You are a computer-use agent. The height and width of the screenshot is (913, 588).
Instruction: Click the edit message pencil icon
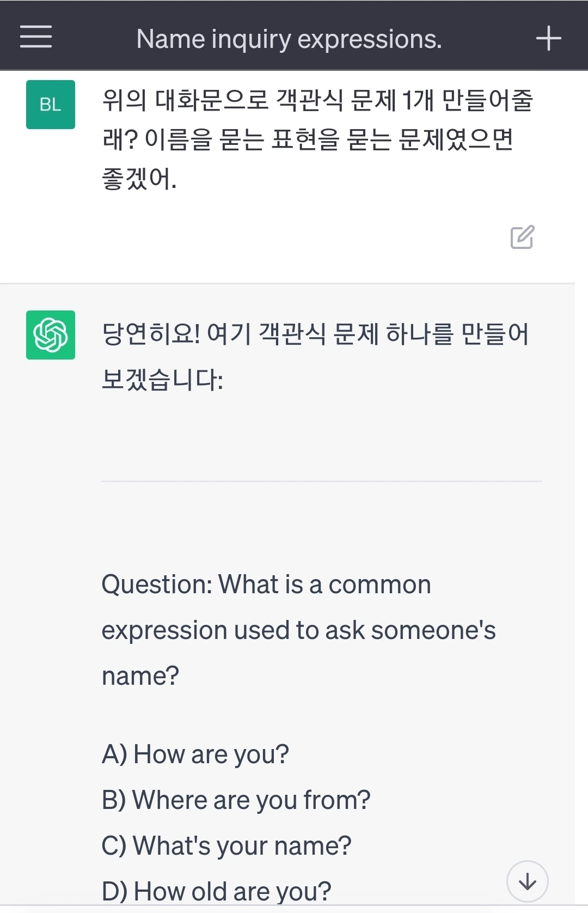[x=522, y=237]
